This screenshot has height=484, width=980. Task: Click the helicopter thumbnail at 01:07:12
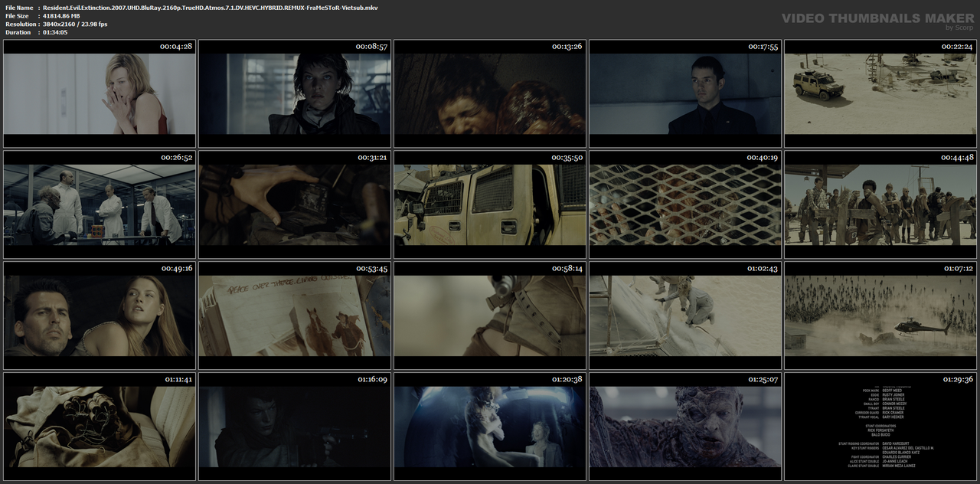[x=880, y=316]
